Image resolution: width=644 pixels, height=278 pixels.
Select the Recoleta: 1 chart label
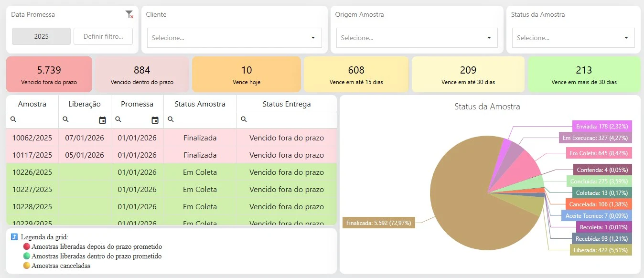coord(604,227)
